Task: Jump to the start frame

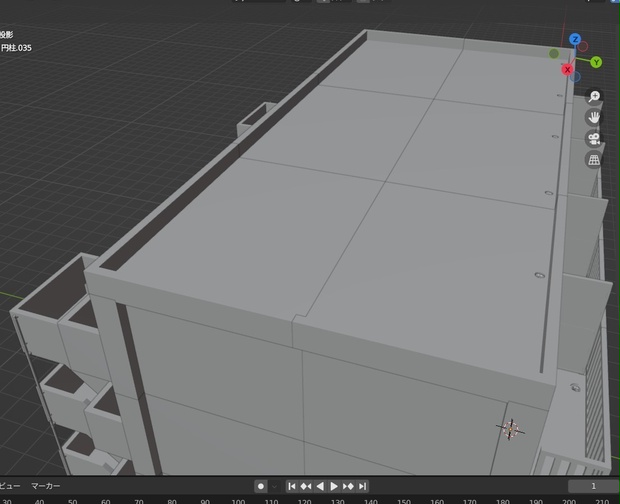Action: 292,486
